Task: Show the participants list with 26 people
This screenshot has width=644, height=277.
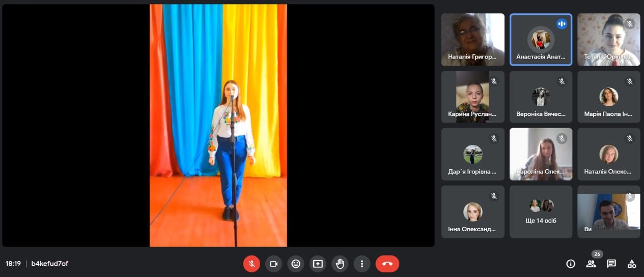Action: tap(591, 264)
